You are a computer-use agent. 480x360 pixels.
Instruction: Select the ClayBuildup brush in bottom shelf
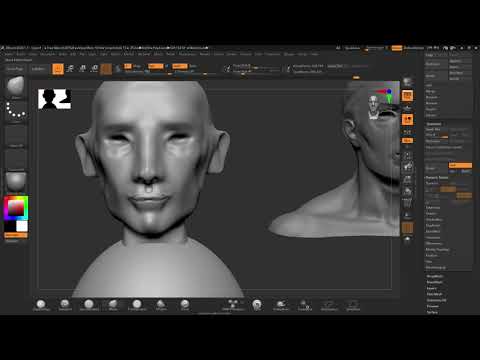(x=41, y=305)
